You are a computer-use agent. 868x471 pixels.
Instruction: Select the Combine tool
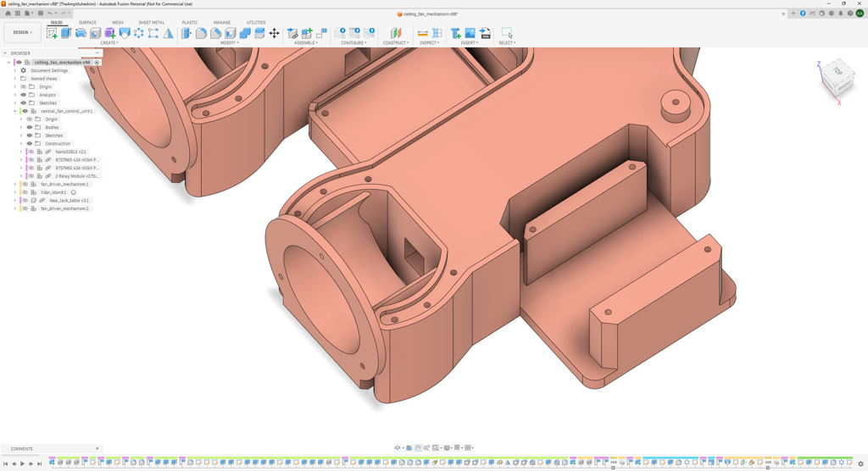point(245,33)
